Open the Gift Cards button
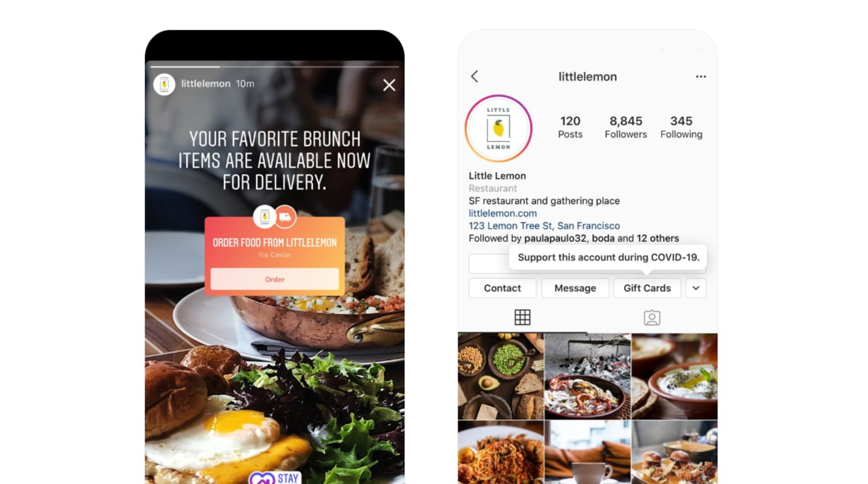This screenshot has height=484, width=868. click(x=647, y=288)
